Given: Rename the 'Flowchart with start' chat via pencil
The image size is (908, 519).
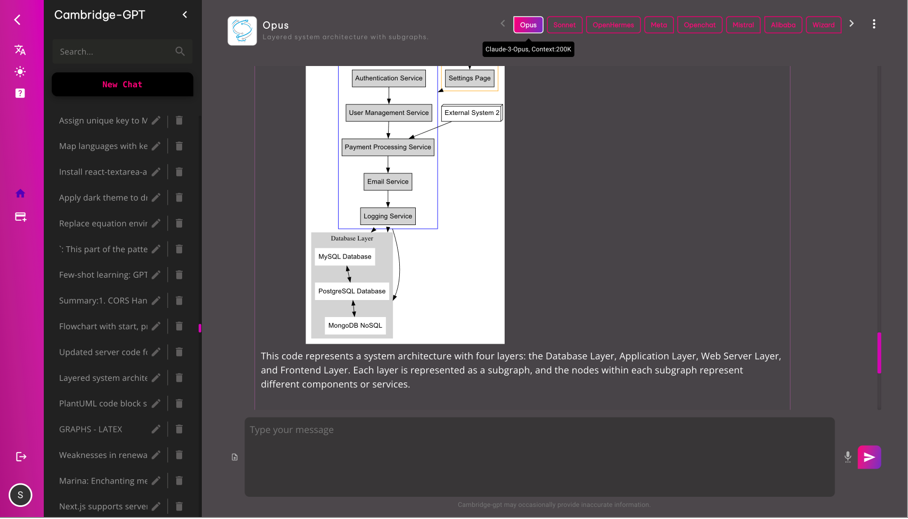Looking at the screenshot, I should [156, 327].
